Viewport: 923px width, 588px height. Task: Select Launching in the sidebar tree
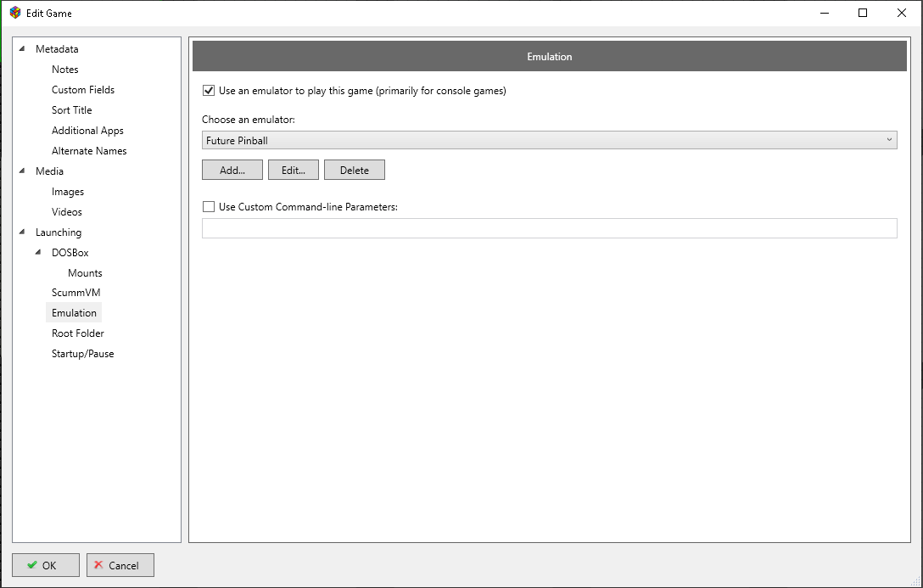pos(59,232)
